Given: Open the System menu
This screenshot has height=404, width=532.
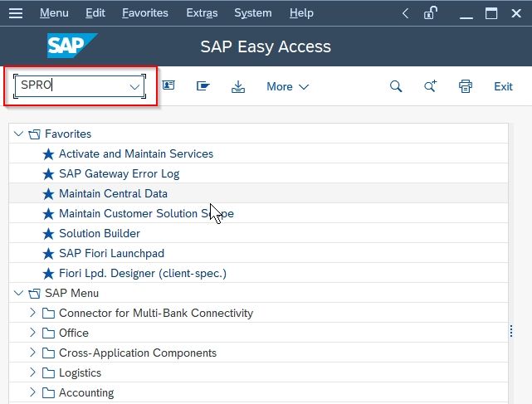Looking at the screenshot, I should click(x=253, y=13).
